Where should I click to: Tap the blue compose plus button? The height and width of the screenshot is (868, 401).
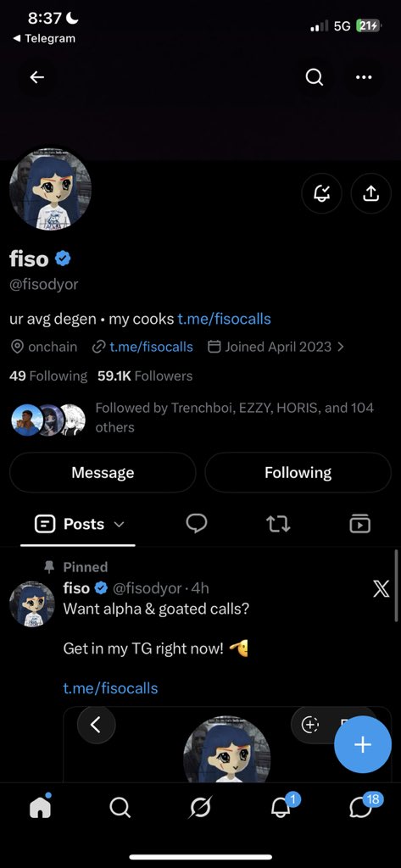[362, 744]
